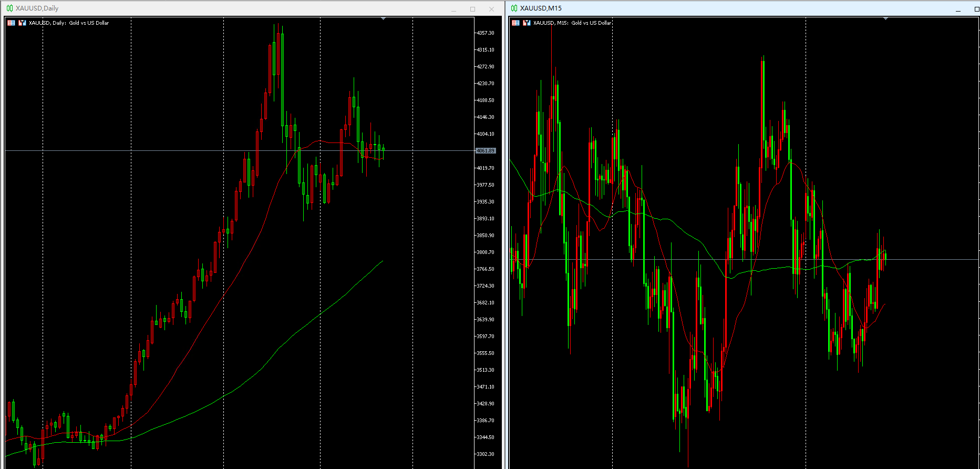Screen dimensions: 980x469
Task: Click the candlestick icon in XAUUSD,Daily title bar
Action: (9, 8)
